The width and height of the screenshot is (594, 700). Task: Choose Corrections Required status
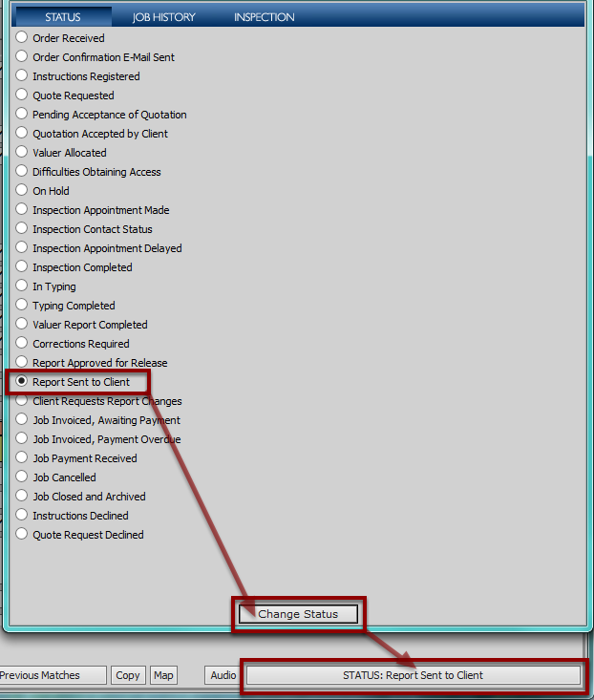(21, 343)
